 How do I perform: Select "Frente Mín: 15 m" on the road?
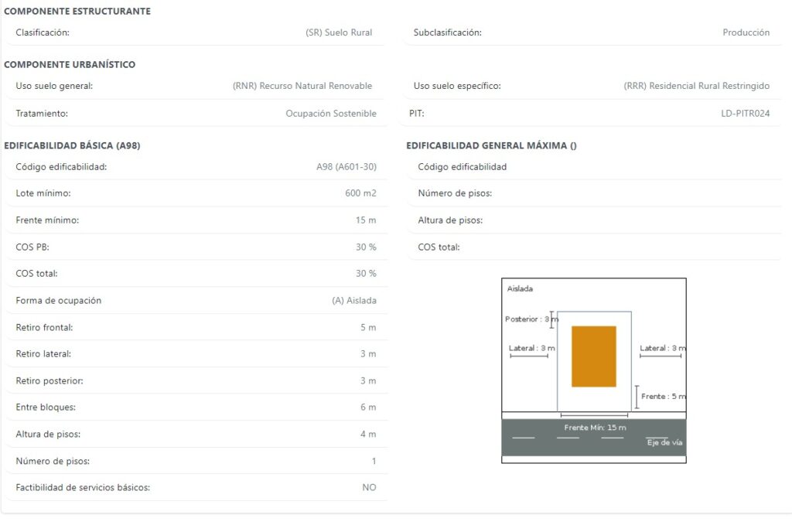coord(595,428)
